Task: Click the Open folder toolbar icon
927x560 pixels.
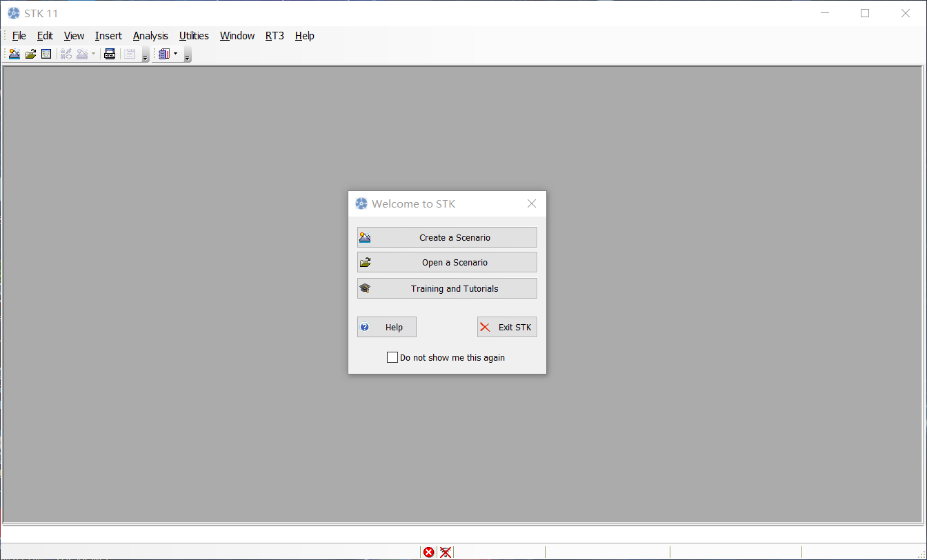Action: click(30, 54)
